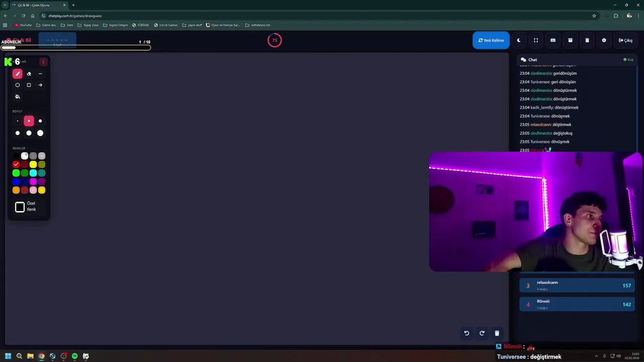Choose the fourth brush size
The width and height of the screenshot is (644, 362).
point(18,133)
